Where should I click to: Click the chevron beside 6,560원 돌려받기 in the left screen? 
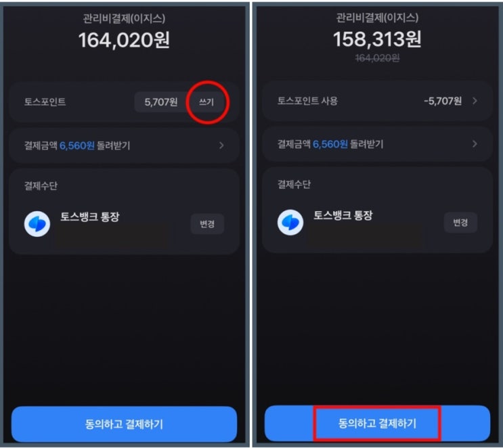(x=221, y=145)
